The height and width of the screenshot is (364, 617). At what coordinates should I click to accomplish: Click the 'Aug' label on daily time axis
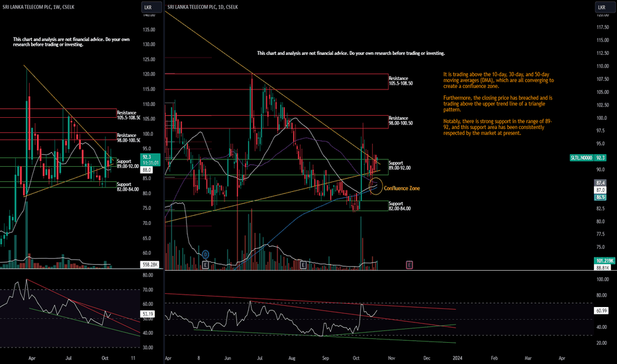click(x=291, y=358)
